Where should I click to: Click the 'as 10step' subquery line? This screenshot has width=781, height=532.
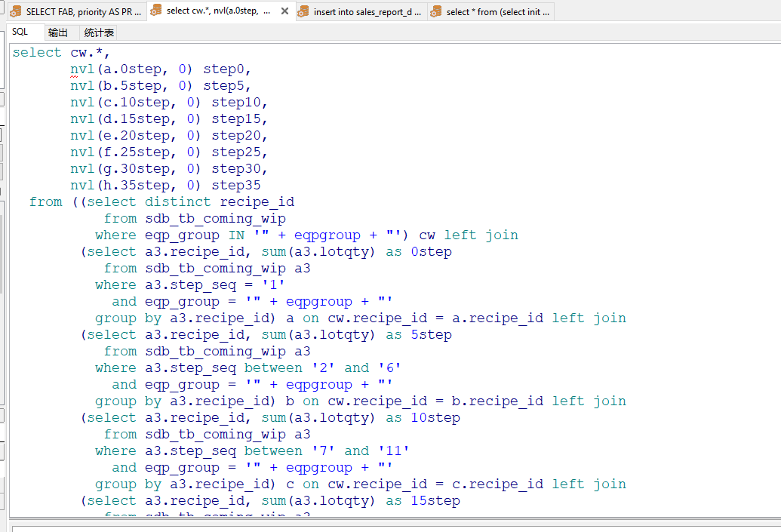click(270, 417)
